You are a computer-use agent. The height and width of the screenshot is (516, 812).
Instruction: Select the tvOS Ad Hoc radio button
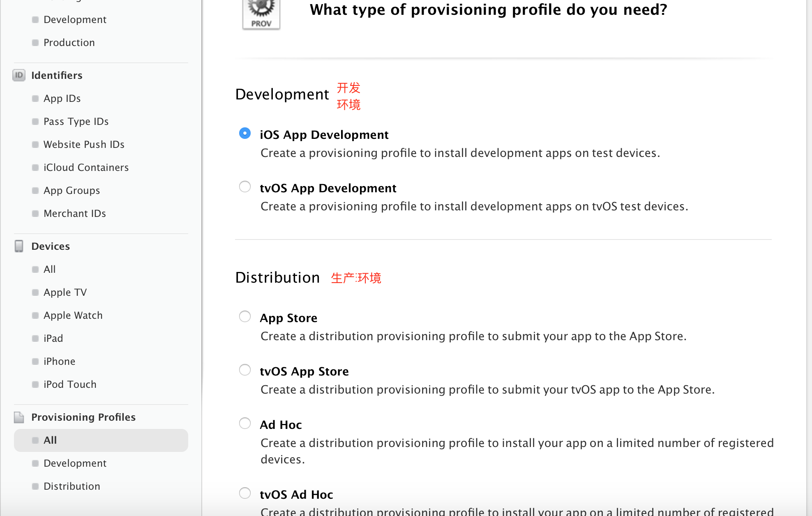245,493
